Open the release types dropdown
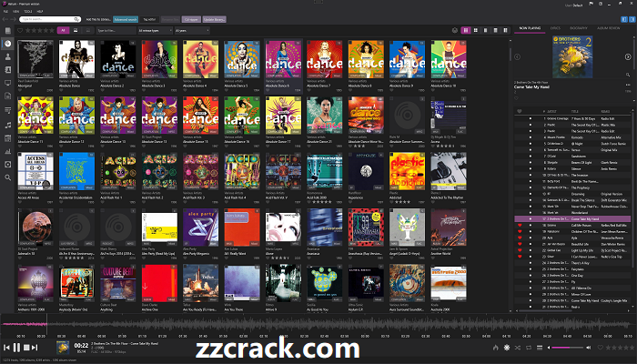The image size is (637, 364). 156,30
